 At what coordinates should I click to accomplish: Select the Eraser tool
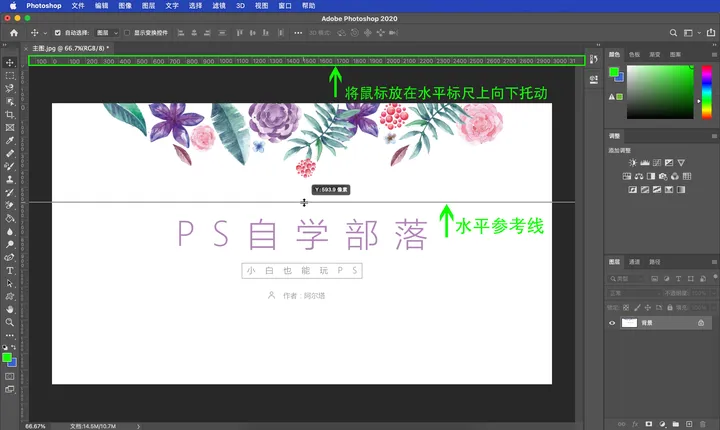pos(10,205)
